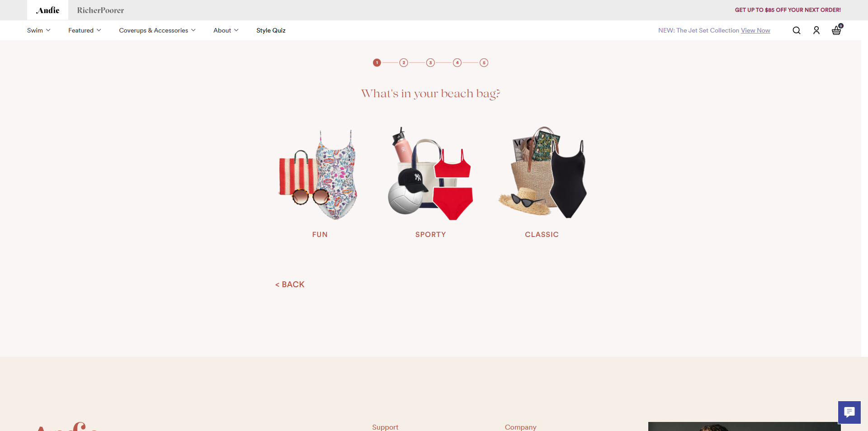Expand the Coverups & Accessories menu
This screenshot has width=868, height=431.
click(x=157, y=30)
